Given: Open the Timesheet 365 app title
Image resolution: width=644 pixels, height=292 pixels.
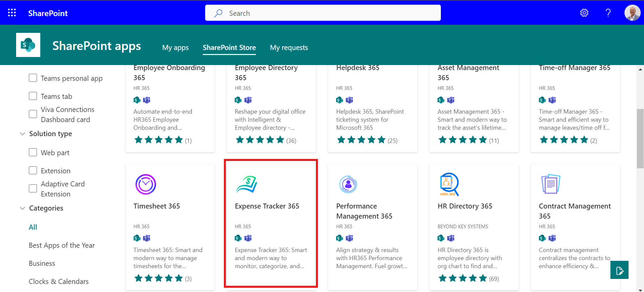Looking at the screenshot, I should 157,206.
